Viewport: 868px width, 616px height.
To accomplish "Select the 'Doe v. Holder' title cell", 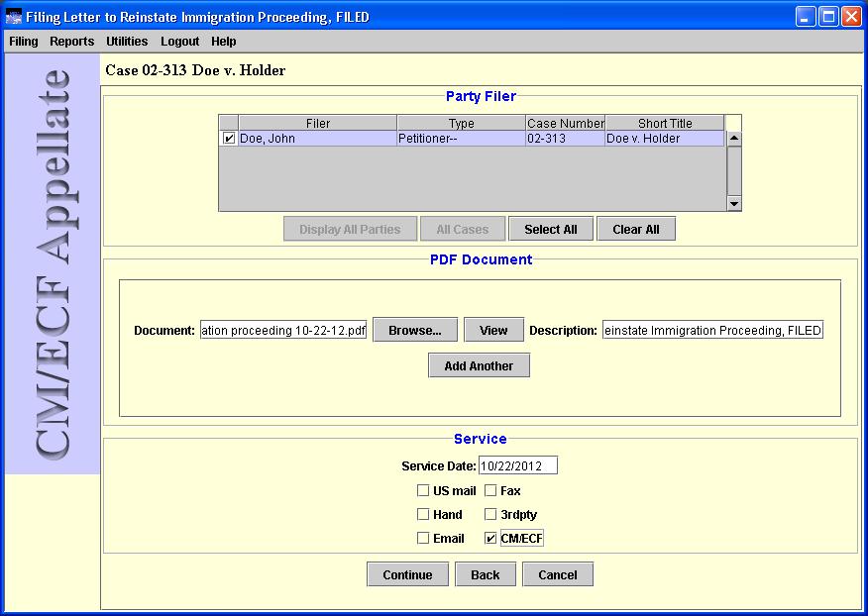I will coord(665,139).
